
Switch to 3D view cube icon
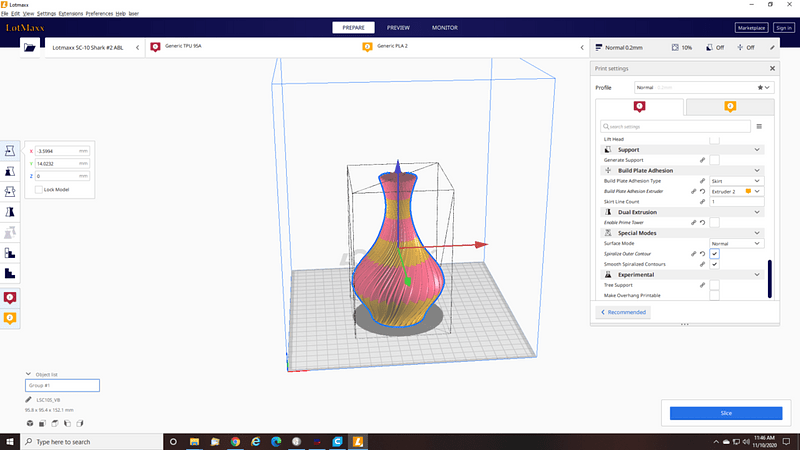[x=30, y=423]
